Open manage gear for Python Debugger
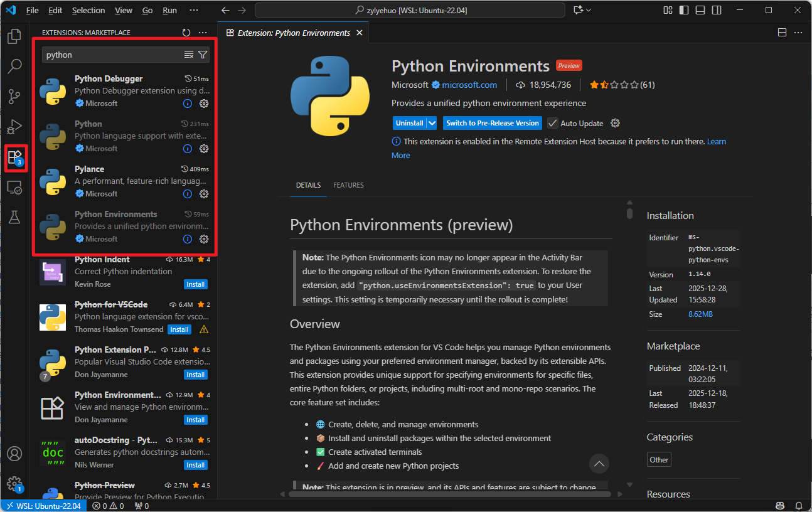 [204, 104]
